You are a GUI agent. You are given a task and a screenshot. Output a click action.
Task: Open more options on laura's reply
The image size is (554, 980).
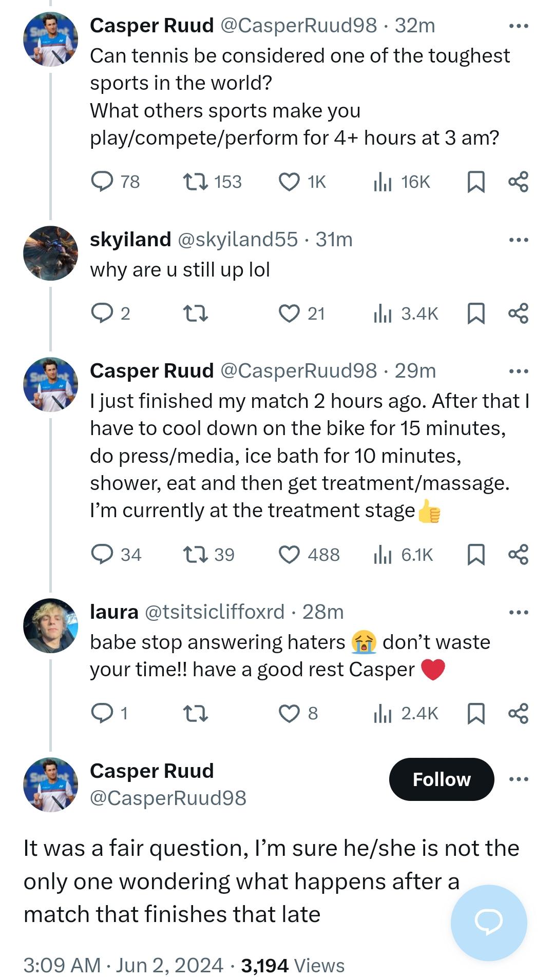click(518, 612)
